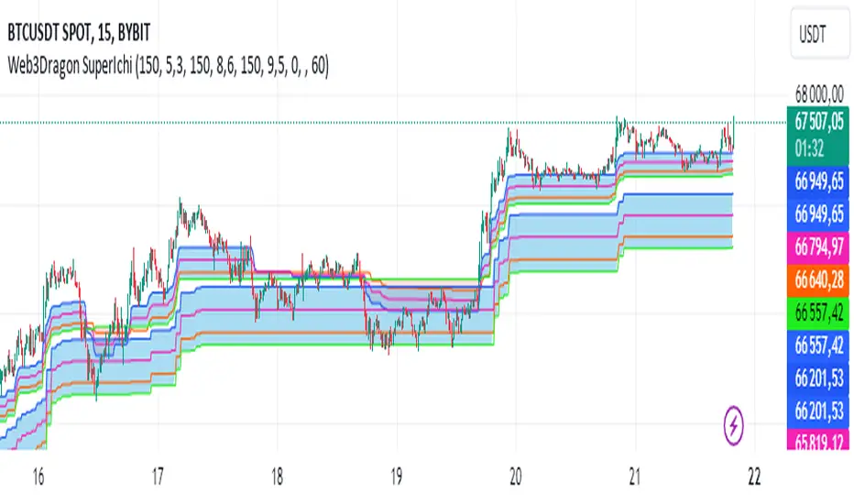Click date 19 on the time axis
Image resolution: width=854 pixels, height=504 pixels.
[396, 477]
